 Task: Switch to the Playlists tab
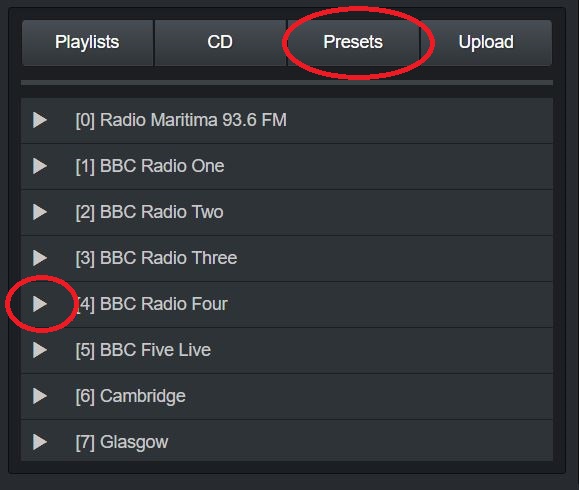(88, 43)
